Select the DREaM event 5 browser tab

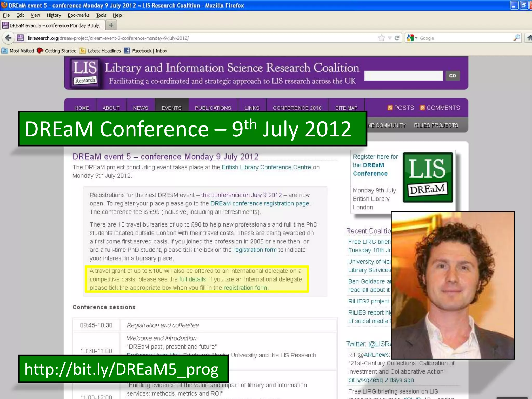(x=52, y=25)
